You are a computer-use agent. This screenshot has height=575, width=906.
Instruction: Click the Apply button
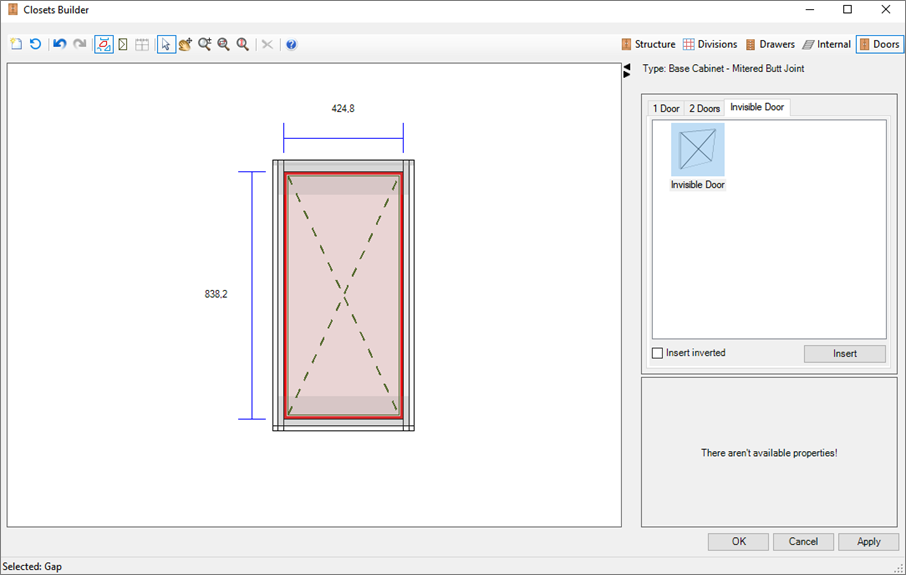coord(868,541)
